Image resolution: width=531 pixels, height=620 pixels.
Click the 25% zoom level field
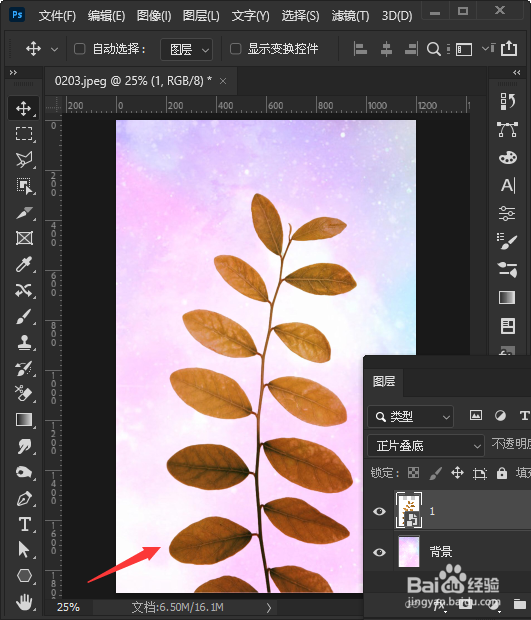click(68, 607)
